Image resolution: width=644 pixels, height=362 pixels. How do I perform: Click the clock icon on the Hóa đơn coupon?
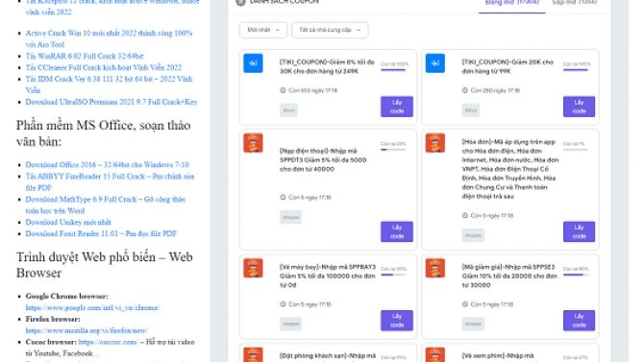(464, 215)
